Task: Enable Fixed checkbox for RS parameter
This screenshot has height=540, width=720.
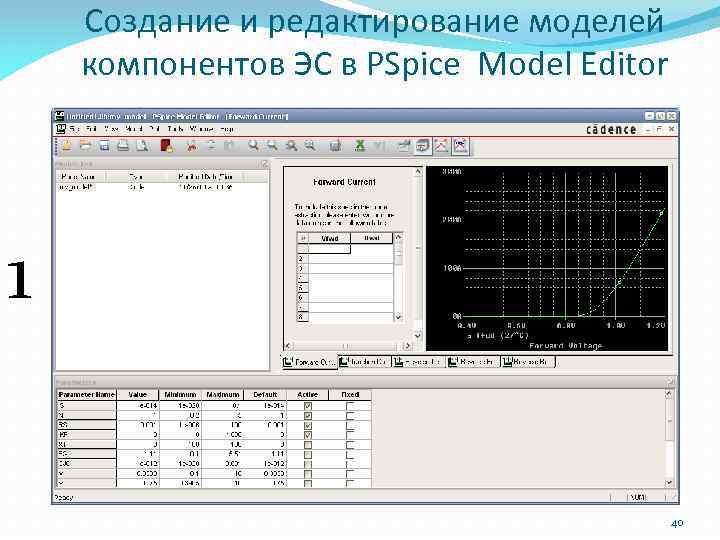Action: coord(350,426)
